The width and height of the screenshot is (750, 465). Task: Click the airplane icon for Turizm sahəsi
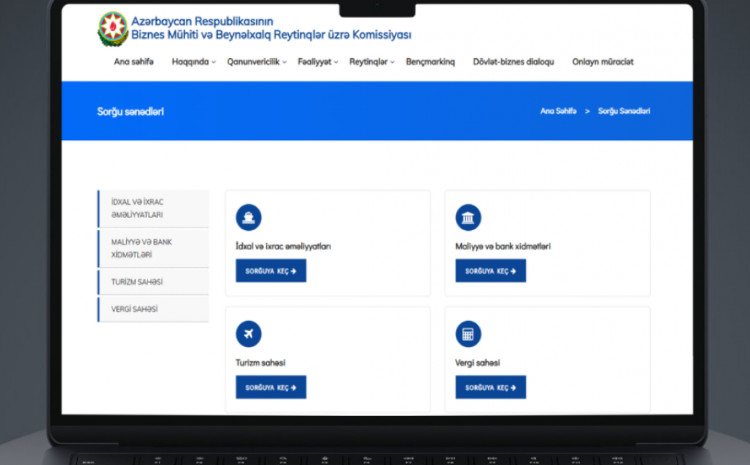(x=249, y=333)
